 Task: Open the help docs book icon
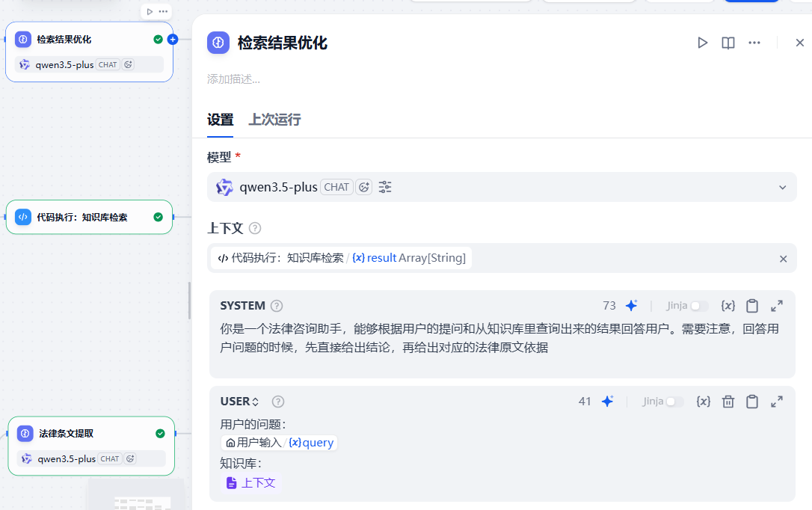point(728,43)
